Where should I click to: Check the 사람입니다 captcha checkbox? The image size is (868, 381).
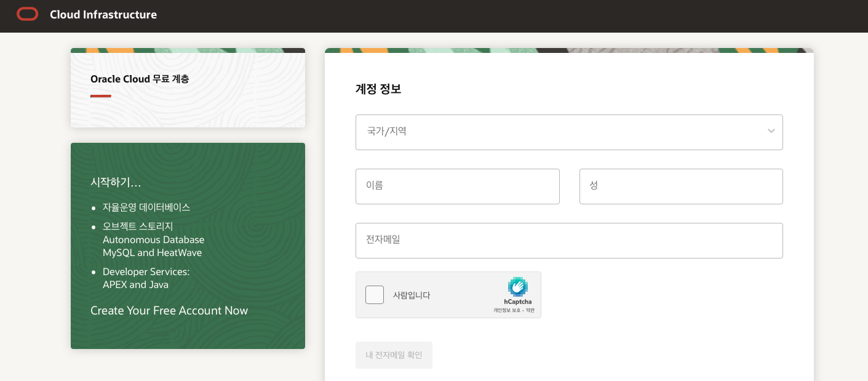point(375,295)
